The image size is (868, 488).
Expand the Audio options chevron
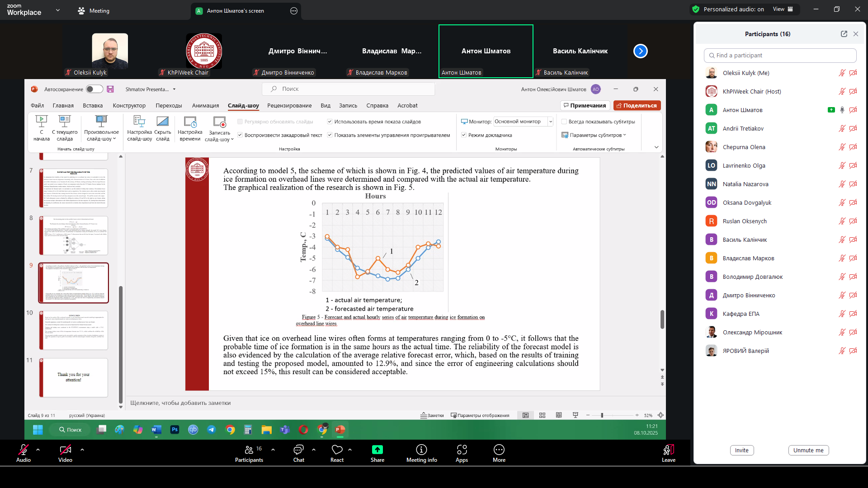[38, 450]
